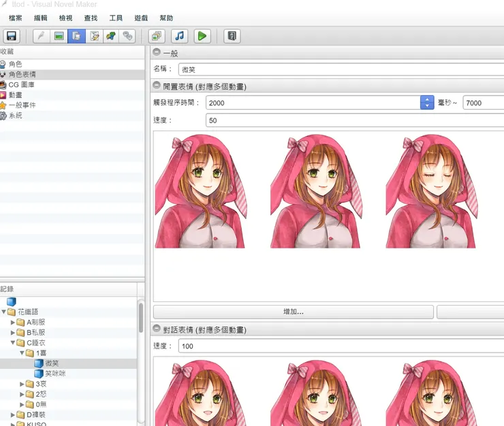Click the green Play button in toolbar
Image resolution: width=504 pixels, height=426 pixels.
pos(202,36)
